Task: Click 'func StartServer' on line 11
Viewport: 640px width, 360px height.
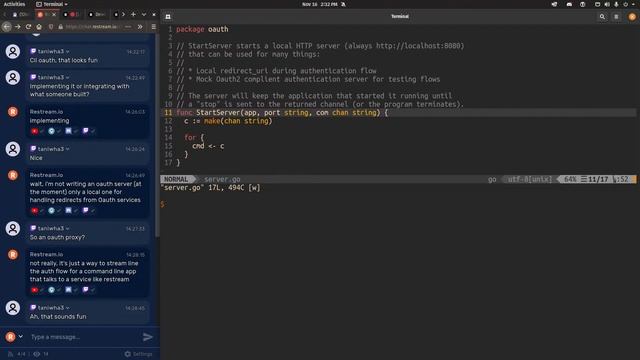Action: [x=208, y=113]
